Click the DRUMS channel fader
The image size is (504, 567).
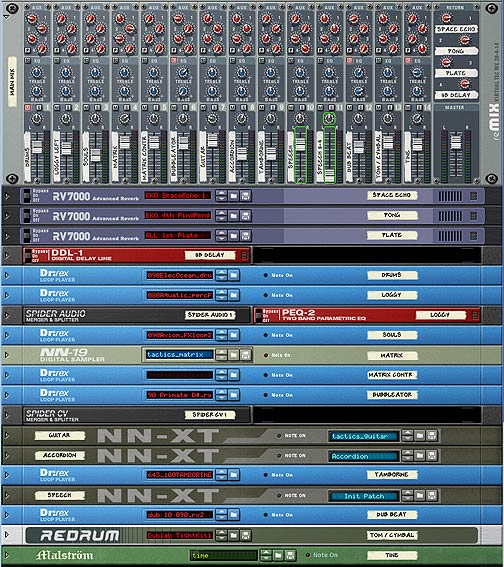(x=37, y=146)
